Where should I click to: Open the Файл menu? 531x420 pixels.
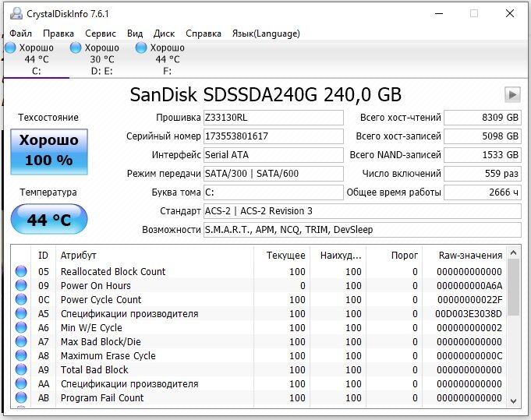click(20, 34)
